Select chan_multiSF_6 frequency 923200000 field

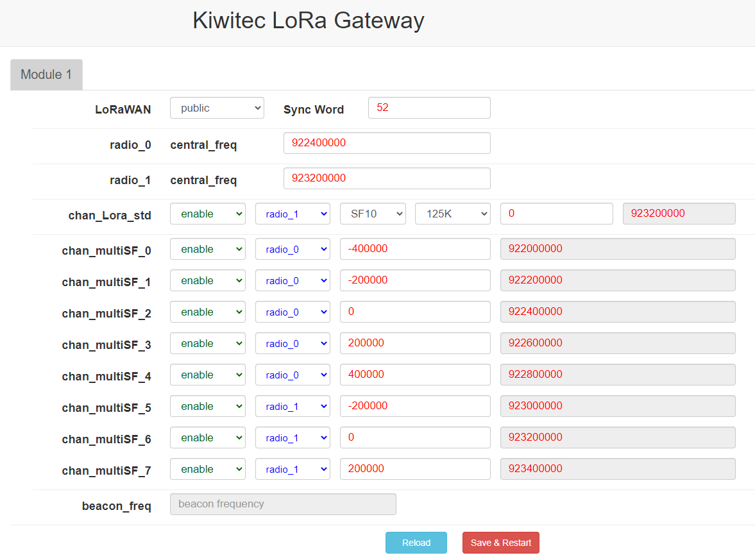(x=618, y=437)
